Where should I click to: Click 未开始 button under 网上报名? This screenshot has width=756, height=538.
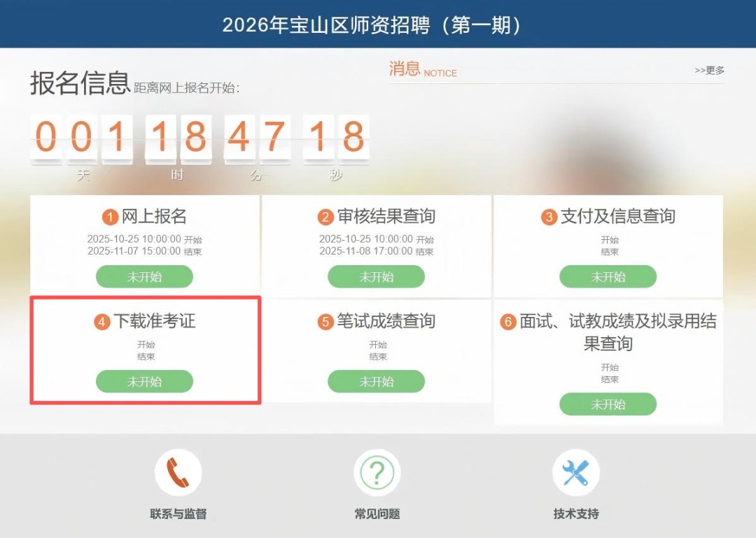(x=145, y=277)
